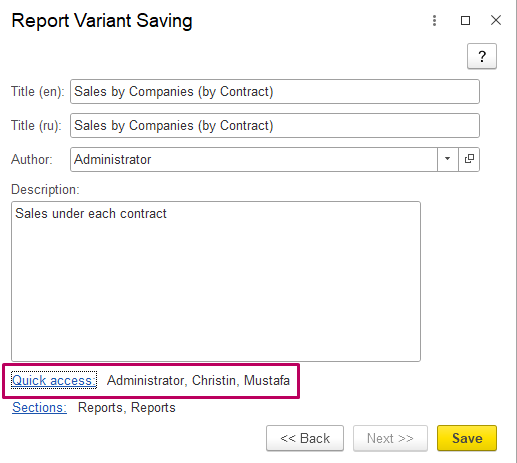Click the Administrator, Christin, Mustafa users text
Image resolution: width=517 pixels, height=463 pixels.
(x=198, y=380)
